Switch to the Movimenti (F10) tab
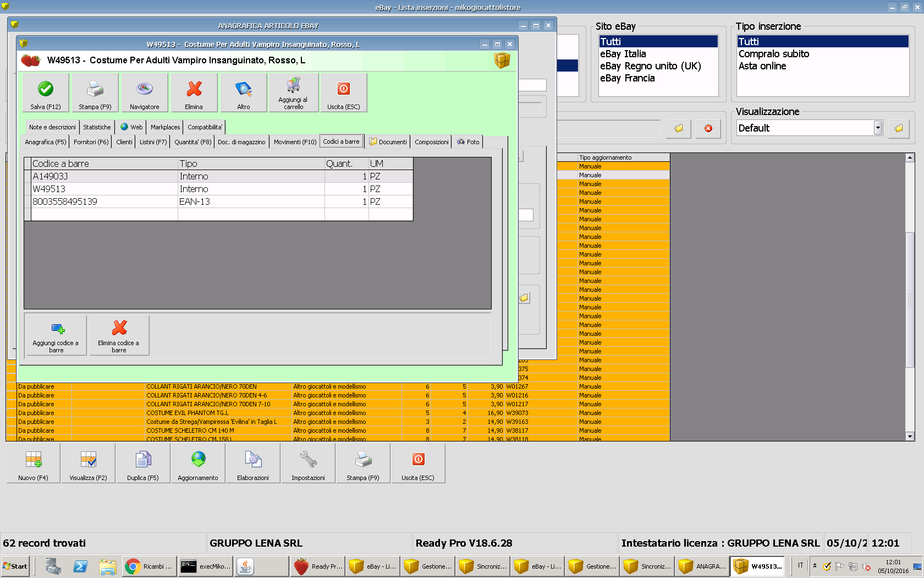 pos(295,142)
